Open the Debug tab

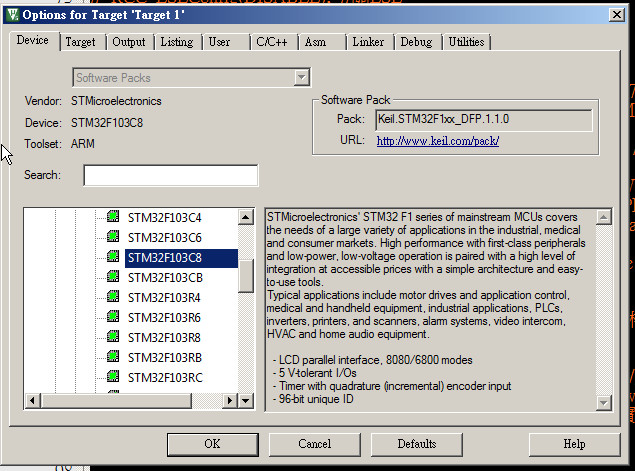pos(416,42)
